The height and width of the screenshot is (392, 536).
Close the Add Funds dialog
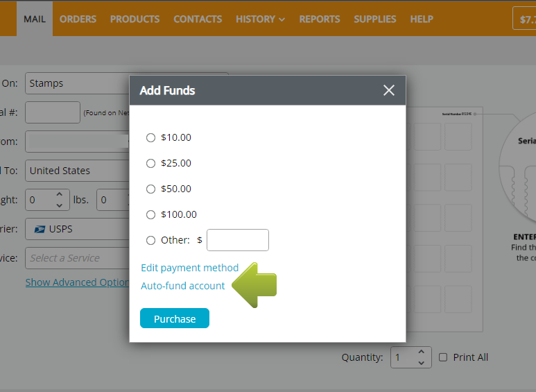(389, 90)
